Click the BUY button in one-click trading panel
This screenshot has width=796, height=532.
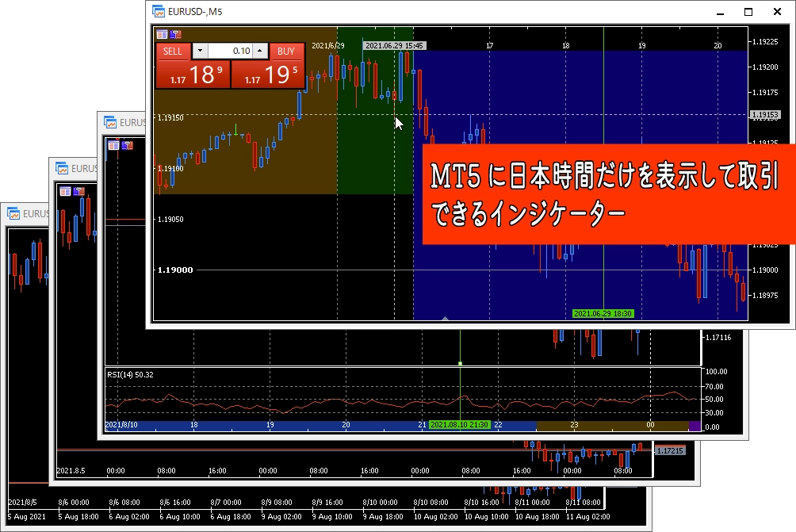click(285, 52)
